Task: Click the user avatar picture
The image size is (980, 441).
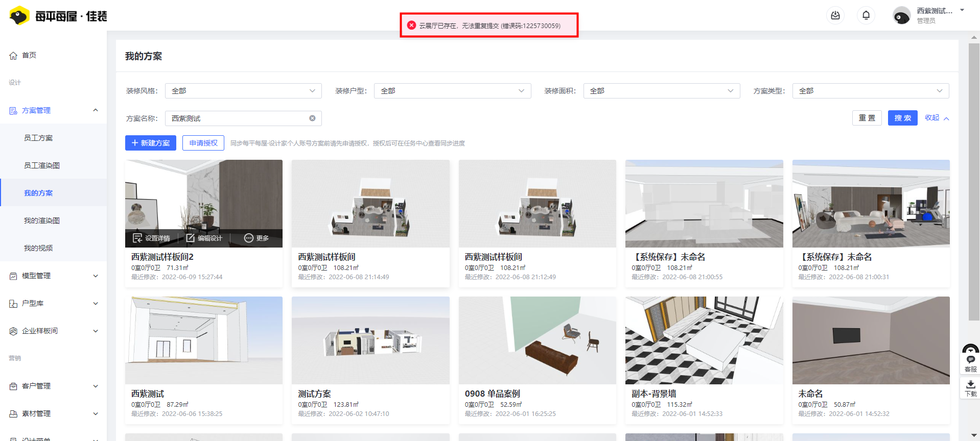Action: pos(901,15)
